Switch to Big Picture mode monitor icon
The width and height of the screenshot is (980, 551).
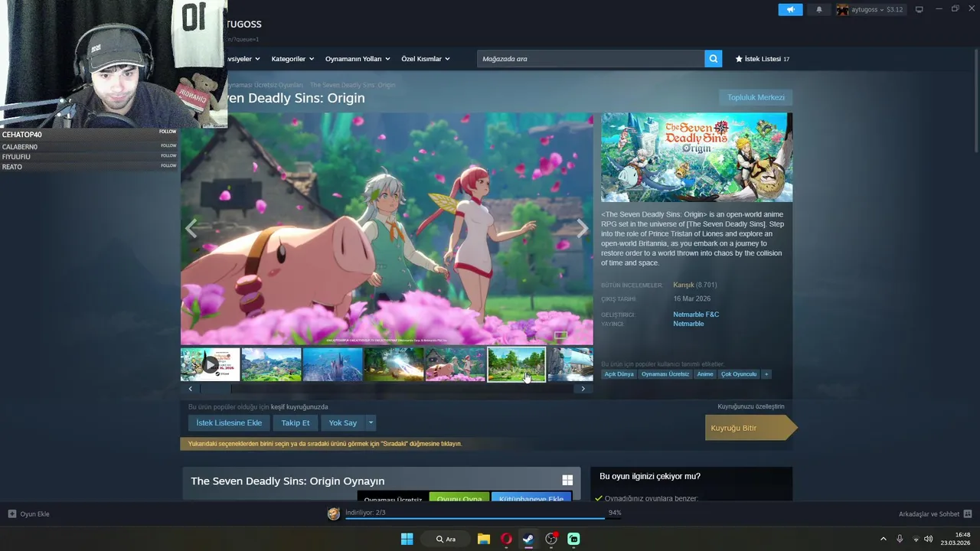[919, 9]
